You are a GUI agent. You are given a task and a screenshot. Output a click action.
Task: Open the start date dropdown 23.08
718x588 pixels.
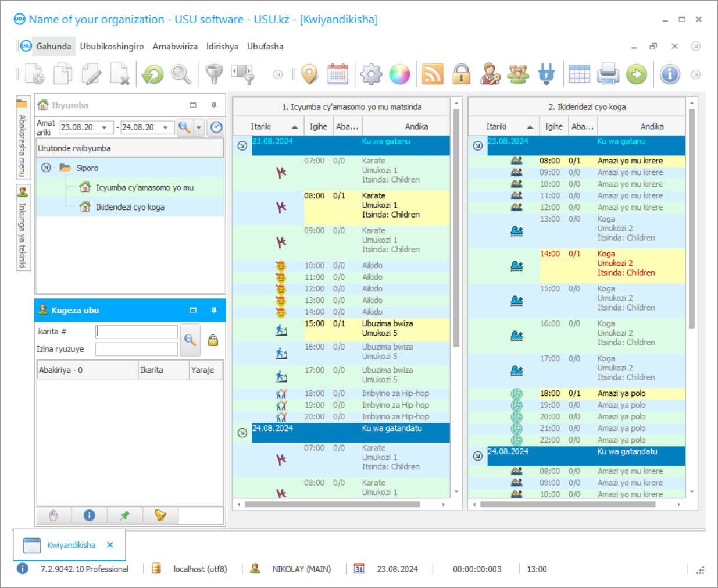pyautogui.click(x=105, y=127)
